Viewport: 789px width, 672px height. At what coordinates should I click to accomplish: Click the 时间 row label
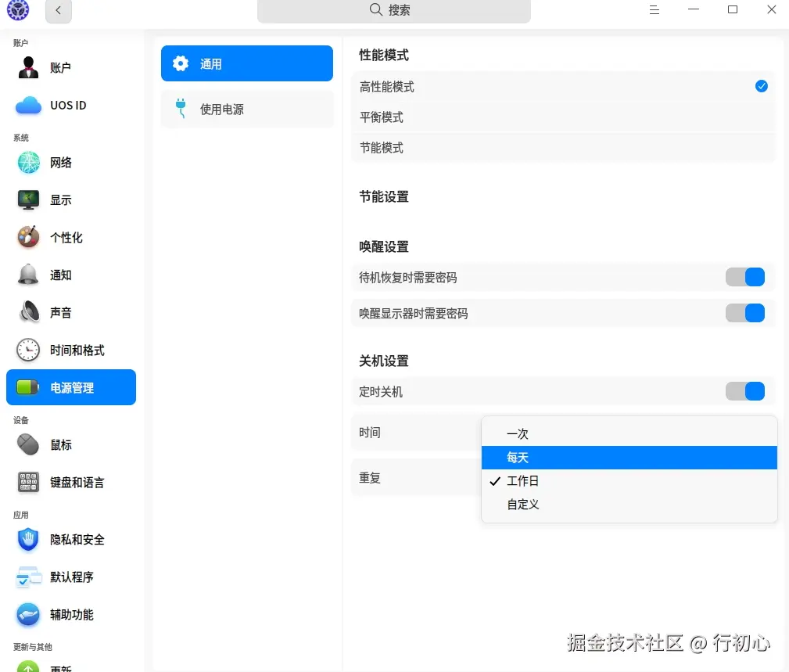pos(370,433)
